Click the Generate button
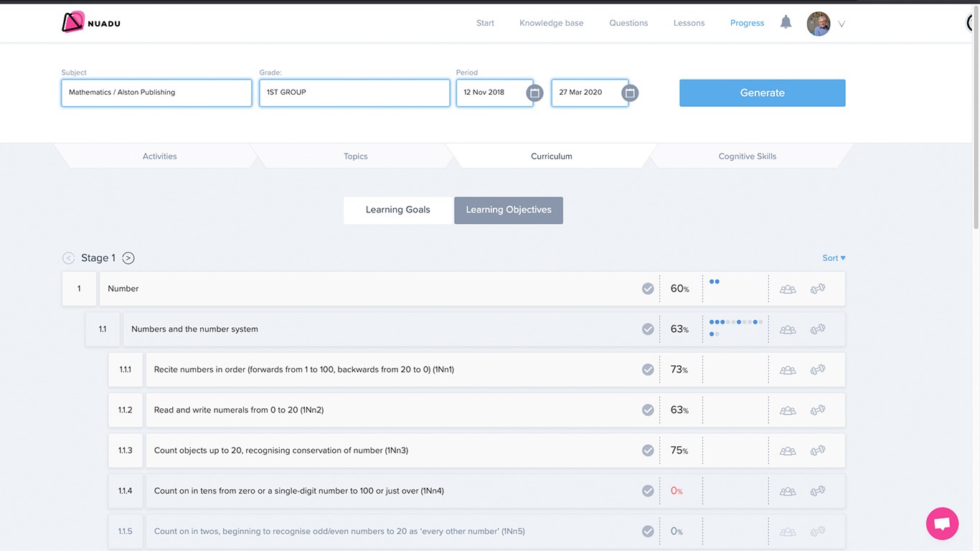 click(x=763, y=93)
